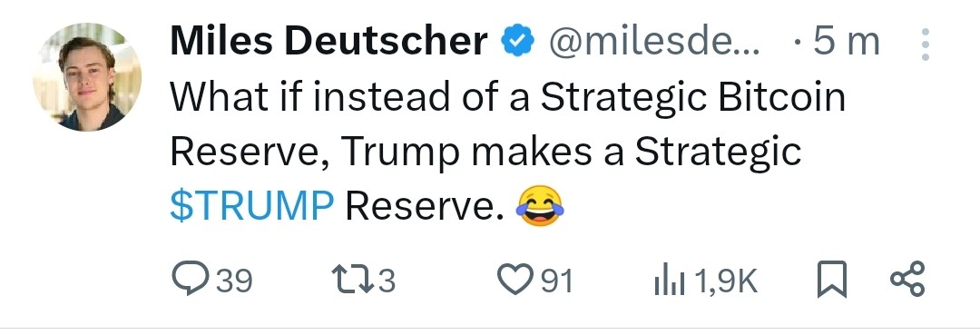
Task: Toggle the bookmark icon
Action: [832, 280]
